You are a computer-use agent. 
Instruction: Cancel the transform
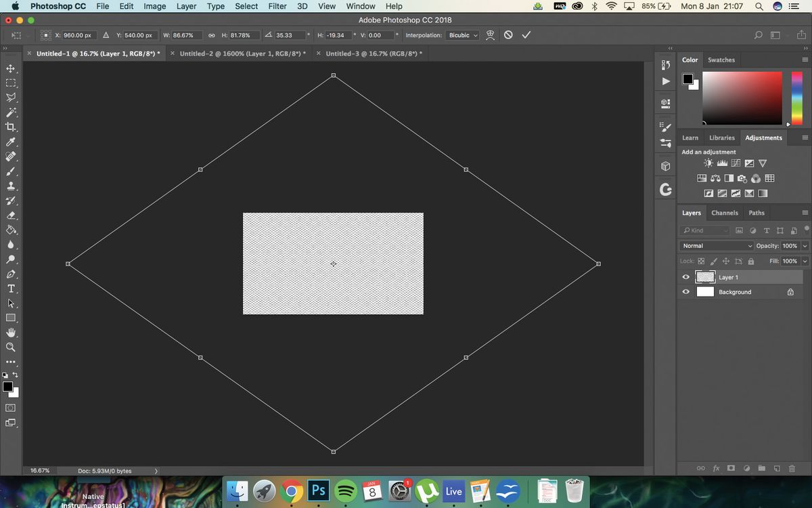[508, 35]
